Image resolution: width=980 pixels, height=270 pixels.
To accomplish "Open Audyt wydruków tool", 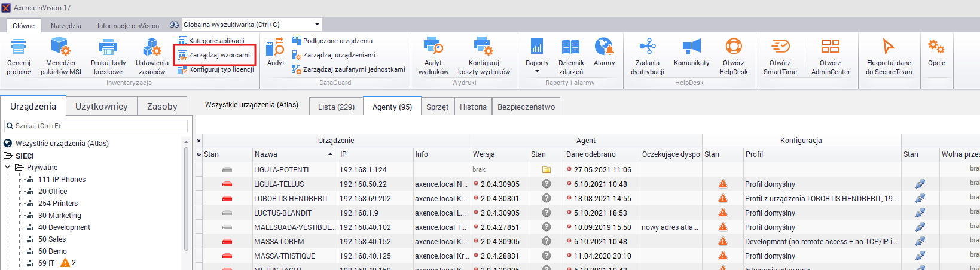I will point(433,47).
